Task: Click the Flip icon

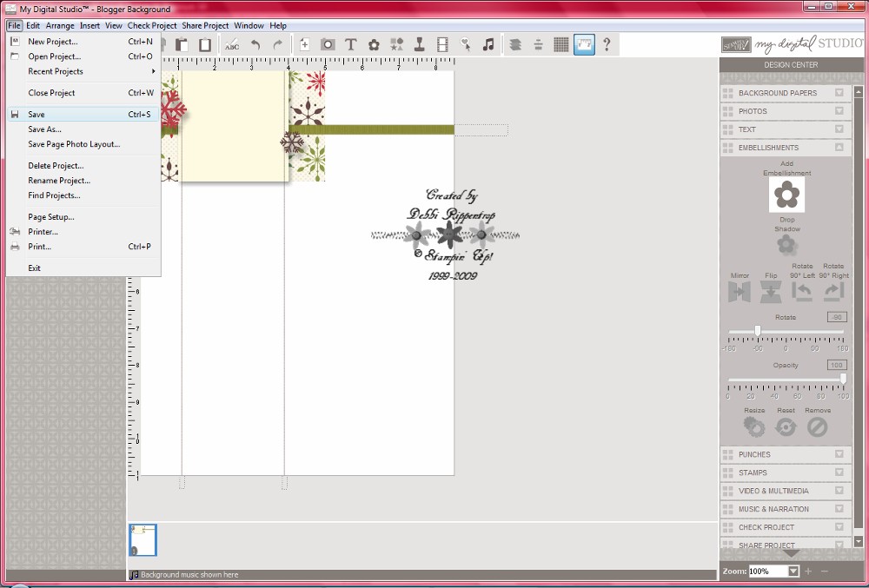Action: tap(771, 292)
